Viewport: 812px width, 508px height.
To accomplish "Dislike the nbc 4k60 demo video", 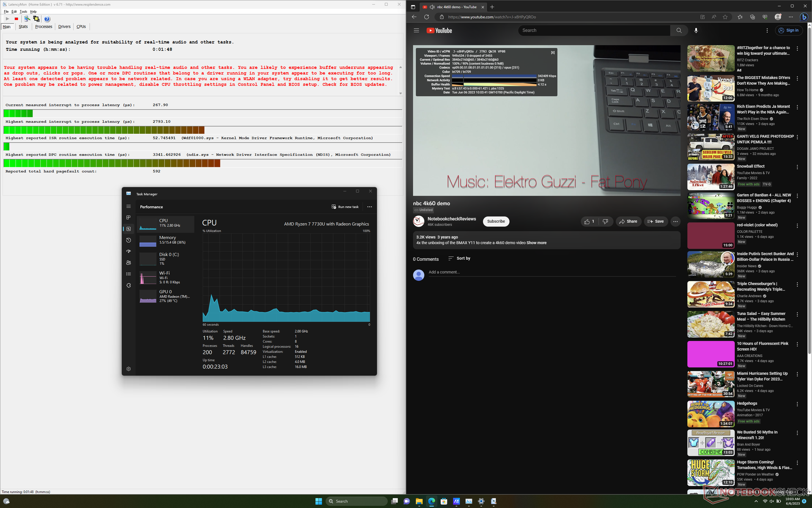I will click(x=605, y=221).
